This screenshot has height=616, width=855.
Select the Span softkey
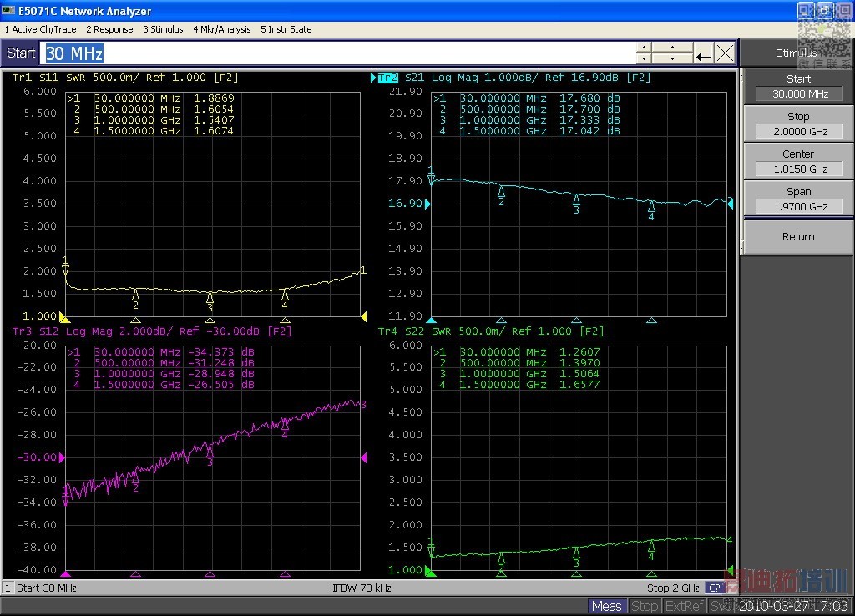797,199
